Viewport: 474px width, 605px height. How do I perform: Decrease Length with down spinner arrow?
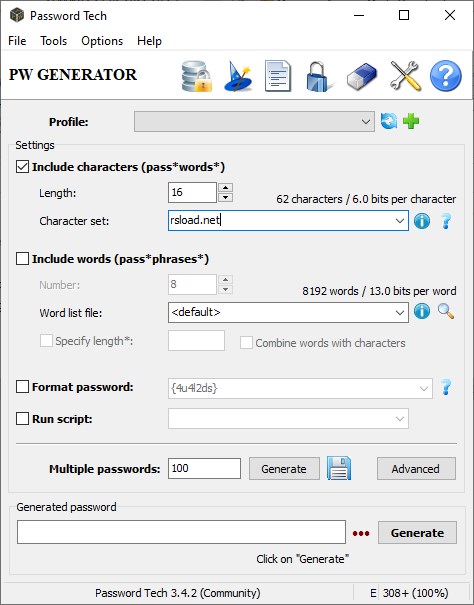click(x=225, y=198)
